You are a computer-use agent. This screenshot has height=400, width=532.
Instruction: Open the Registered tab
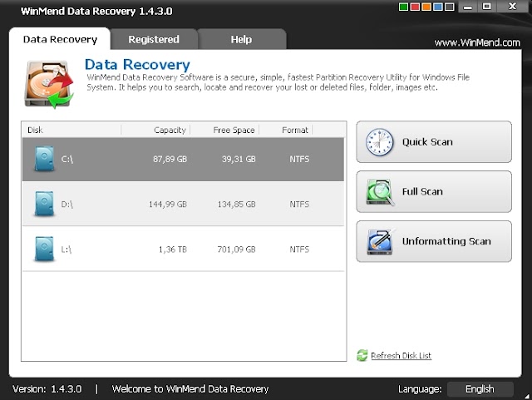pyautogui.click(x=154, y=39)
